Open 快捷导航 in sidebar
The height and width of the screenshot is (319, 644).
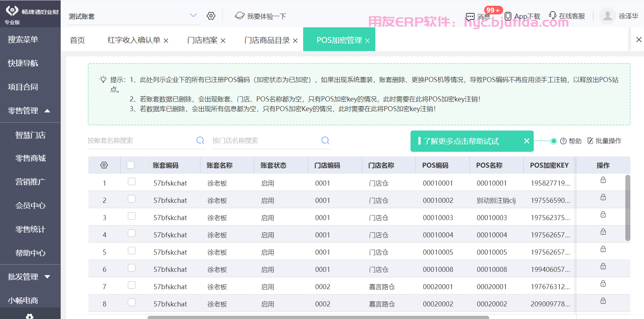pyautogui.click(x=23, y=63)
